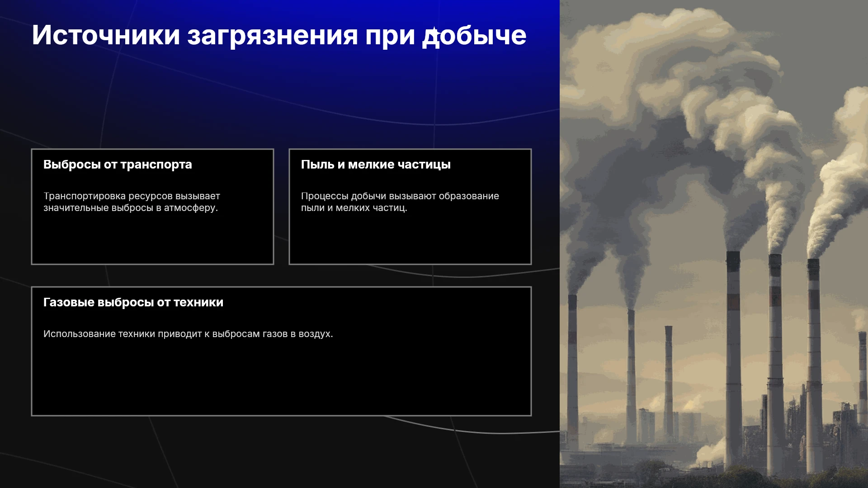The image size is (868, 488).
Task: Select the heading 'Газовые выбросы от техники'
Action: (x=133, y=302)
